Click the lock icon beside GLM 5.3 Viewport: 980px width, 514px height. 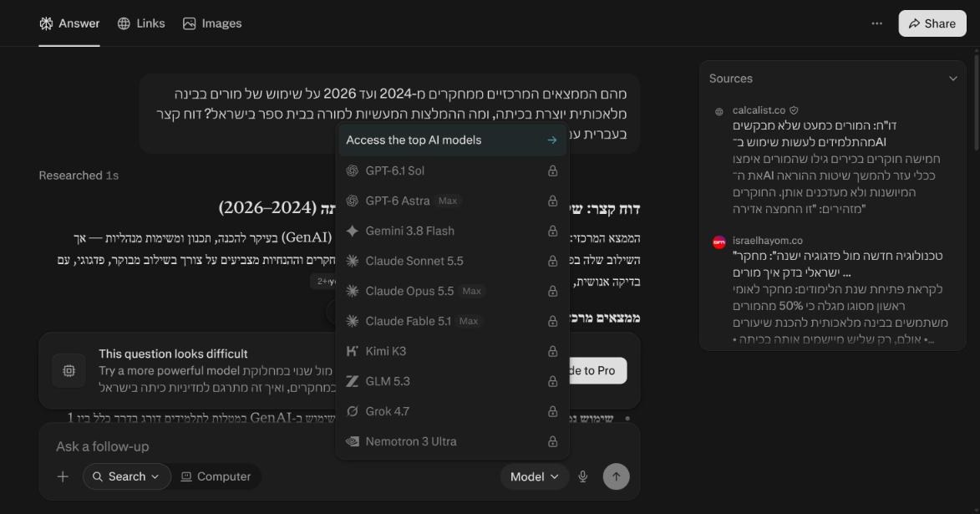click(552, 381)
